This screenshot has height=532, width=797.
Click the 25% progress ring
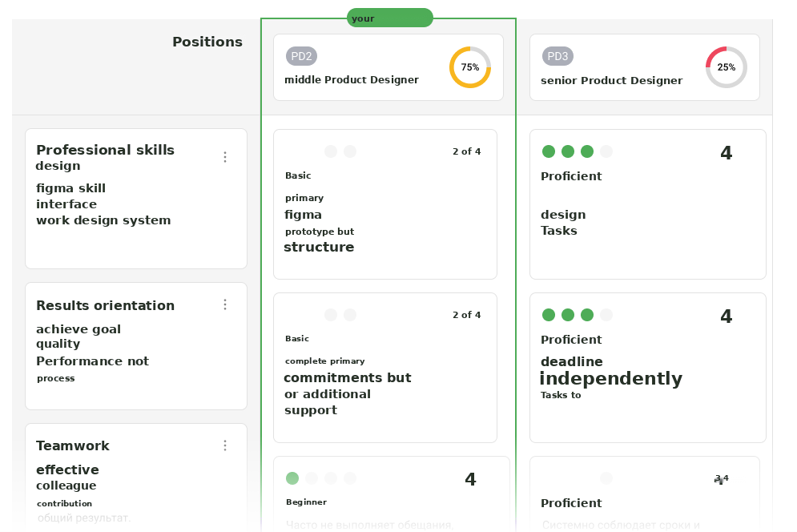coord(727,67)
